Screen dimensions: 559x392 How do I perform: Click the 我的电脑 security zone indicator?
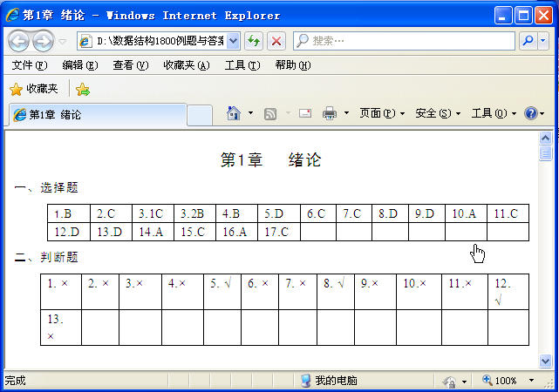click(x=329, y=381)
